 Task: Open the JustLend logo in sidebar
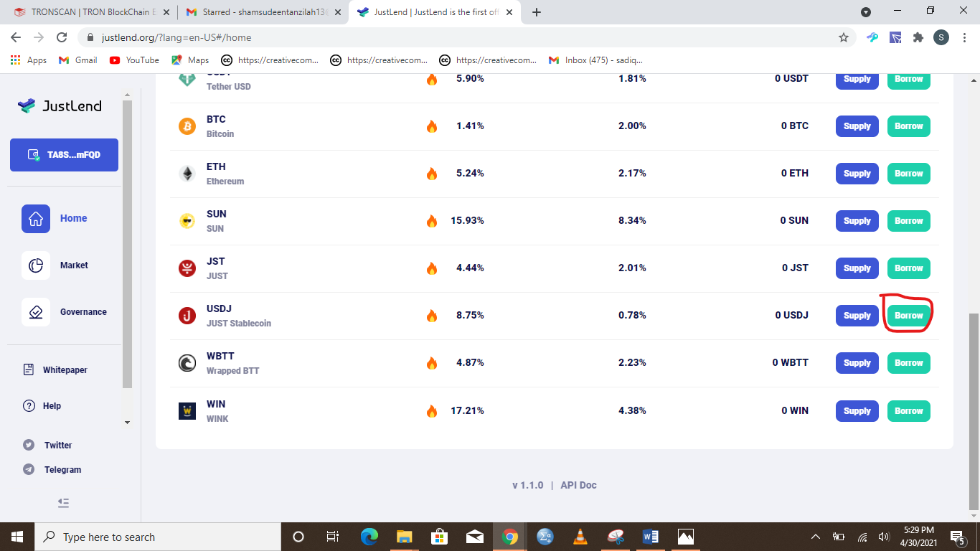click(60, 106)
